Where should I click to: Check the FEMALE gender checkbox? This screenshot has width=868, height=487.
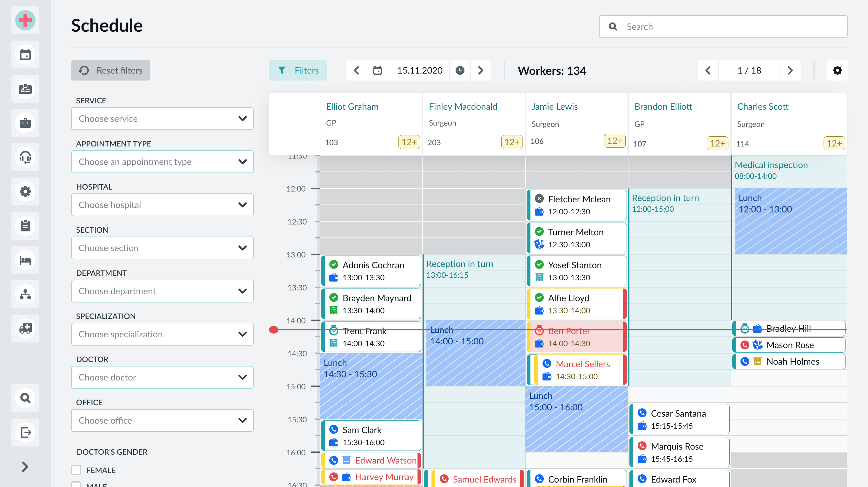click(76, 470)
